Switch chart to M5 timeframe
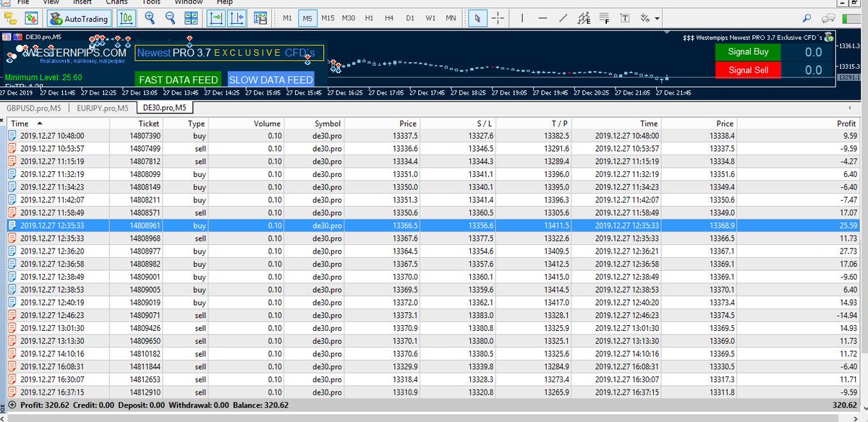 [307, 18]
